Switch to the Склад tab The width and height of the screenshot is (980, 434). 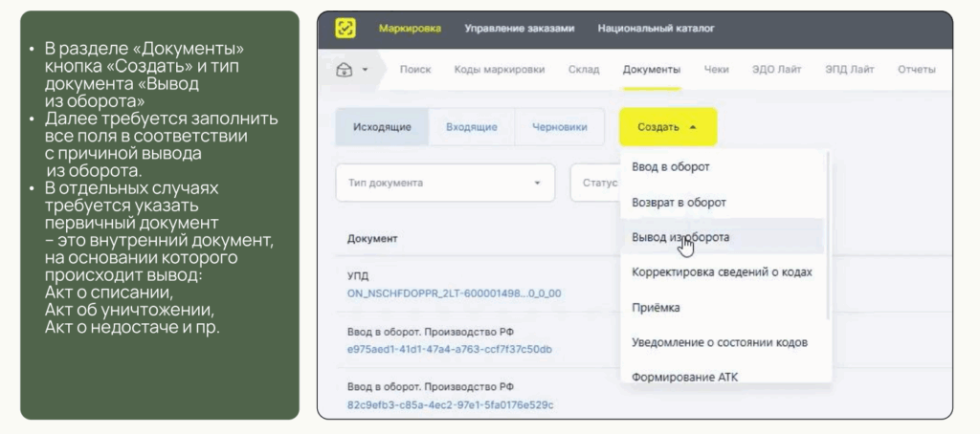[584, 70]
